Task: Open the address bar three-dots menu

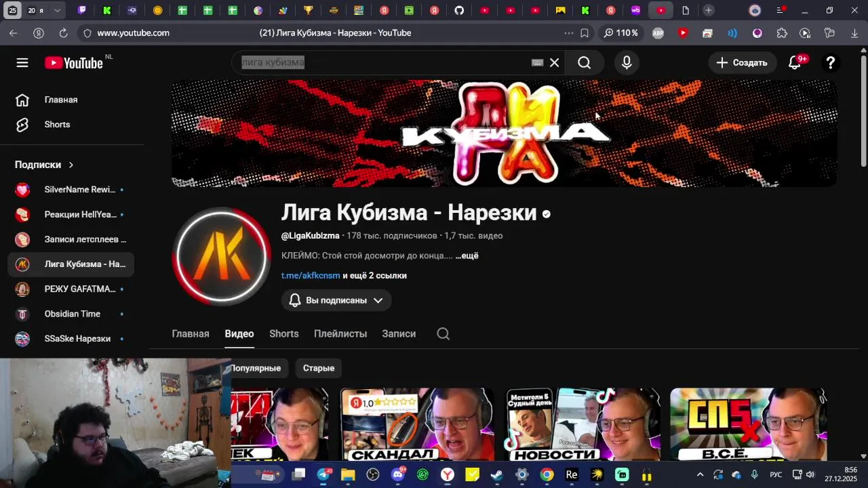Action: click(x=568, y=33)
